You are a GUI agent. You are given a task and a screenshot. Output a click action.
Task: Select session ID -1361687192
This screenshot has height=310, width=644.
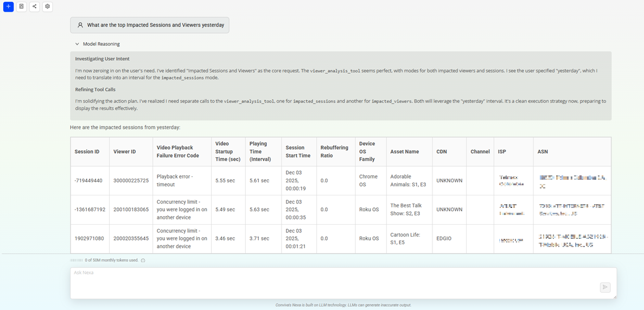tap(90, 209)
